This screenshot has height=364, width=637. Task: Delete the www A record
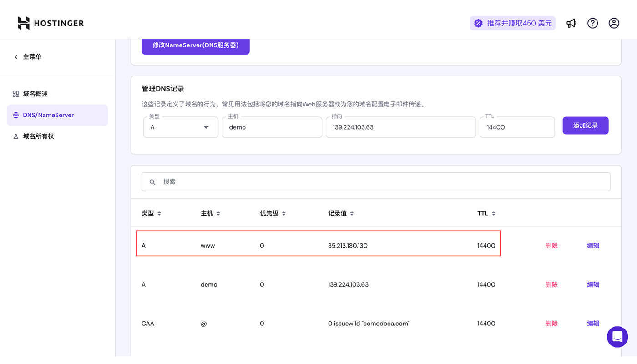(551, 246)
